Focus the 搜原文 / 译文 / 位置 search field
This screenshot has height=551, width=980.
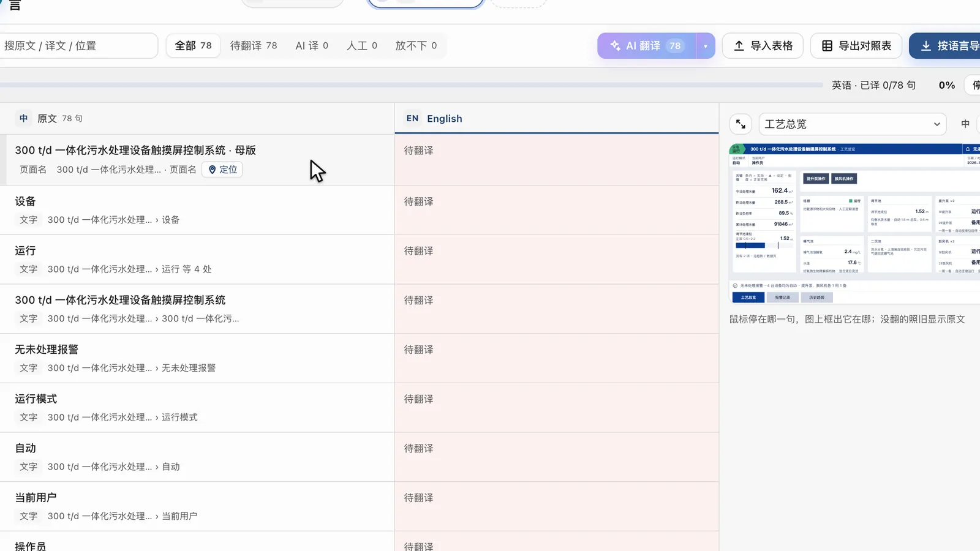point(78,46)
